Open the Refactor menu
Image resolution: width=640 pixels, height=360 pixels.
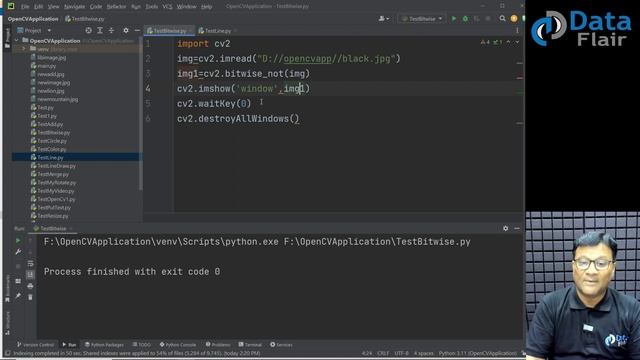116,7
